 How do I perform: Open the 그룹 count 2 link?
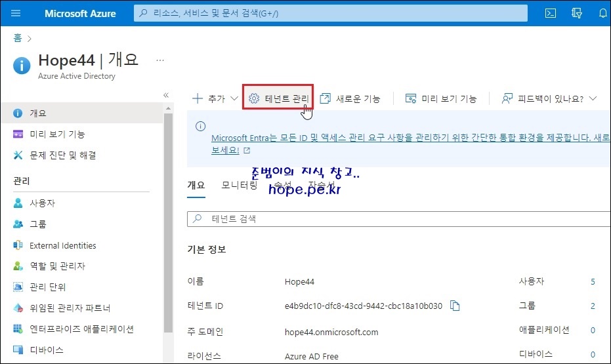(593, 306)
